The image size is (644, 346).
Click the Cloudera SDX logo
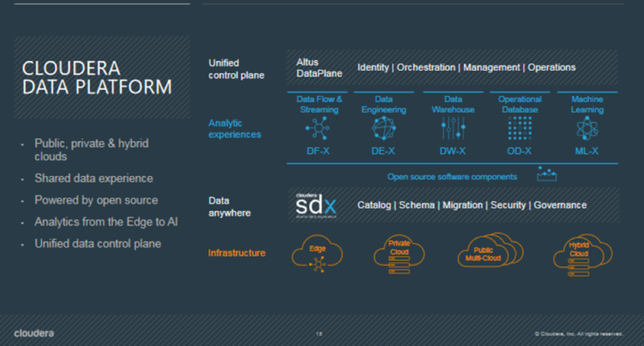pyautogui.click(x=316, y=205)
